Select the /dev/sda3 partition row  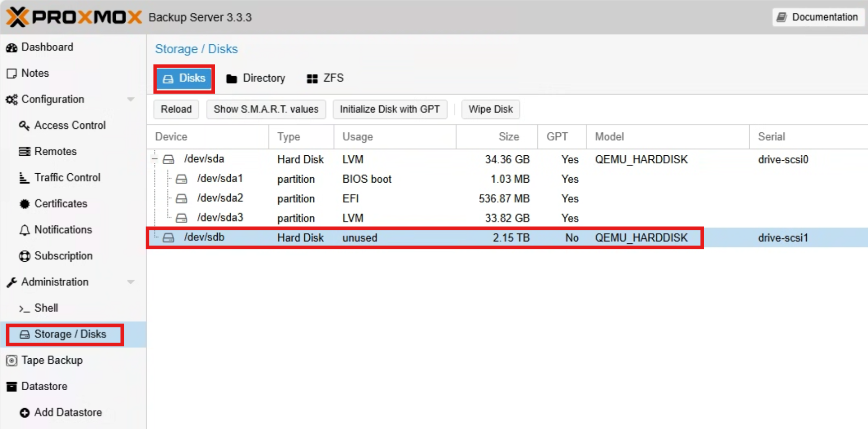(x=508, y=218)
